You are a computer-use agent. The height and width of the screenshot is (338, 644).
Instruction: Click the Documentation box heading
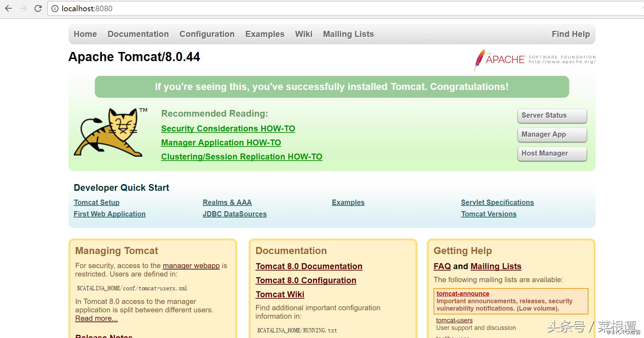pyautogui.click(x=291, y=251)
